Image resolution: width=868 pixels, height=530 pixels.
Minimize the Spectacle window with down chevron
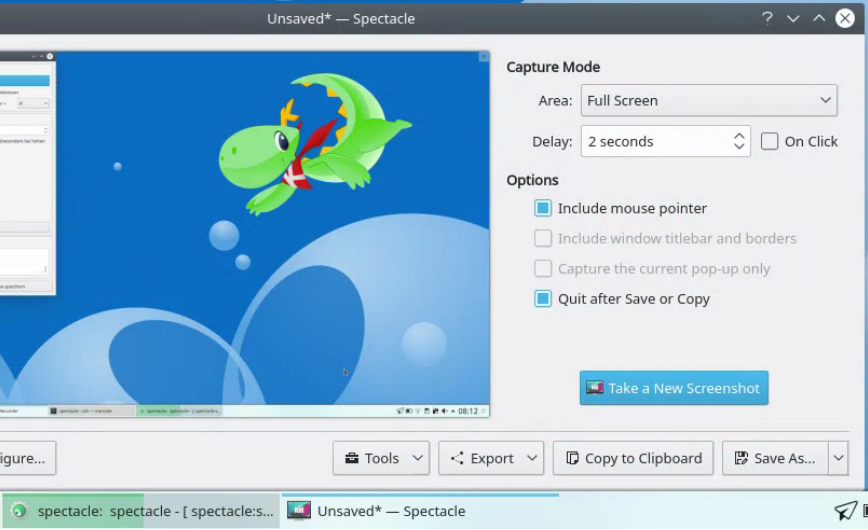pyautogui.click(x=793, y=19)
